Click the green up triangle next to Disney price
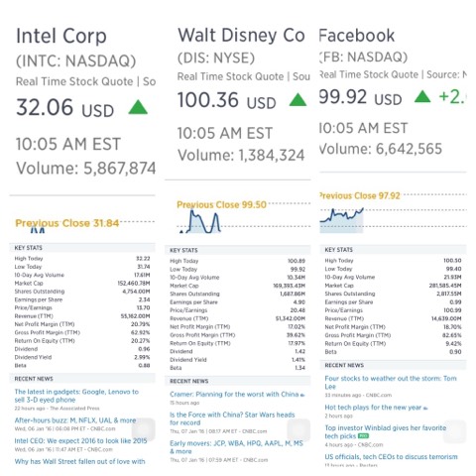Screen dimensions: 476x476 (297, 99)
